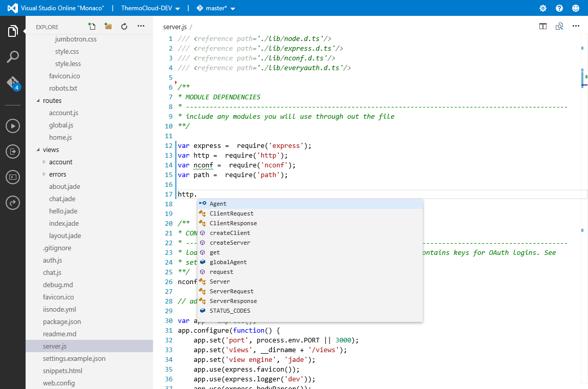588x389 pixels.
Task: Create a new folder in the Explorer
Action: (107, 26)
